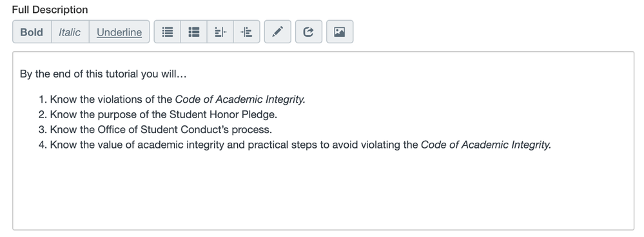Apply Italic formatting

(x=70, y=32)
